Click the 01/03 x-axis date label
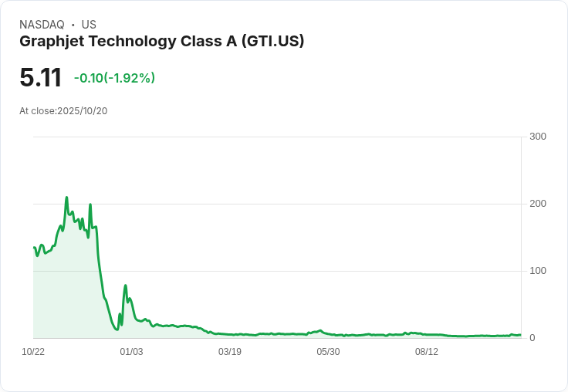 point(131,352)
